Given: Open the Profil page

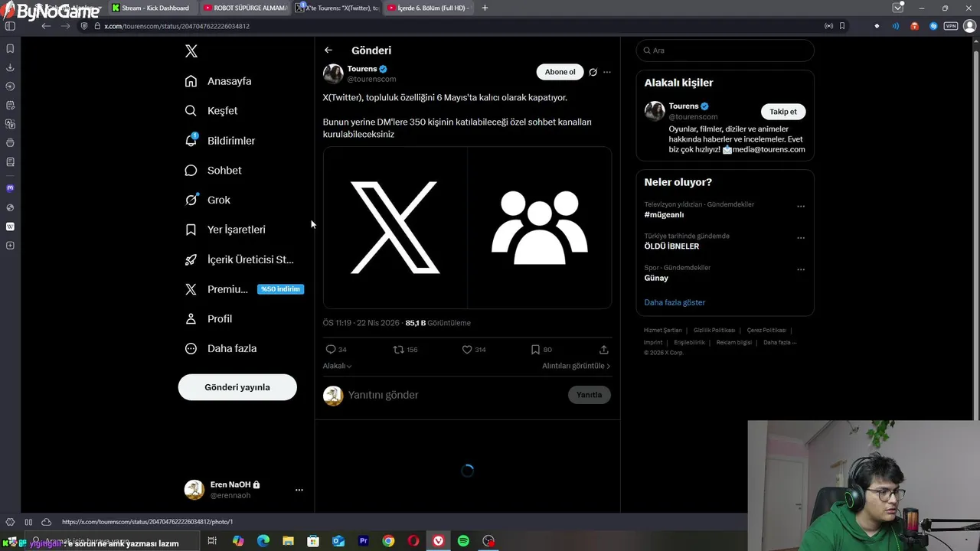Looking at the screenshot, I should coord(208,319).
